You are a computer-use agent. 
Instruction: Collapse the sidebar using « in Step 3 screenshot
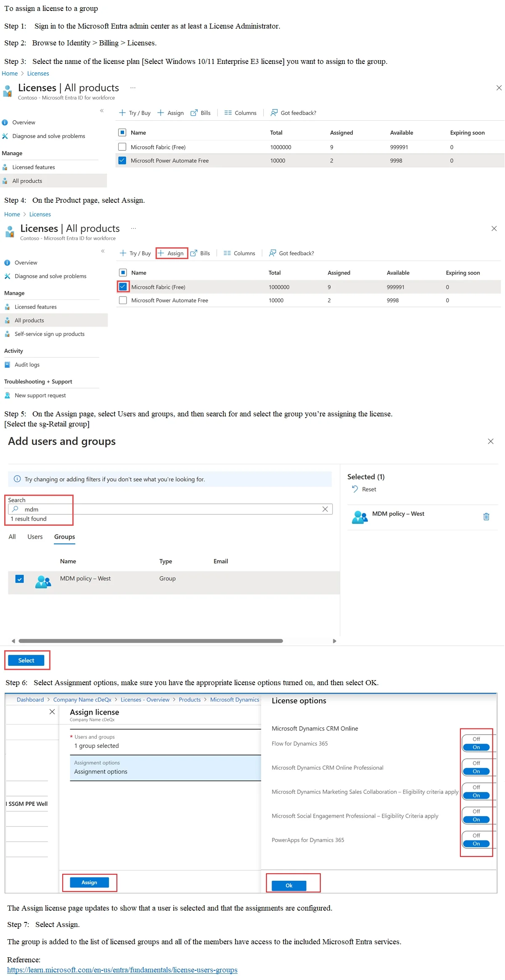pos(102,111)
